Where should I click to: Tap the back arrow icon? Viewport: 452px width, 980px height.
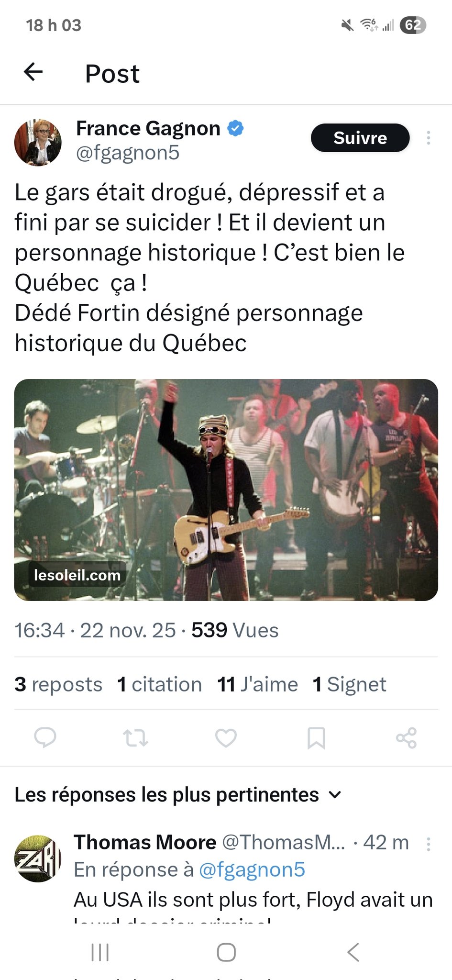tap(33, 72)
